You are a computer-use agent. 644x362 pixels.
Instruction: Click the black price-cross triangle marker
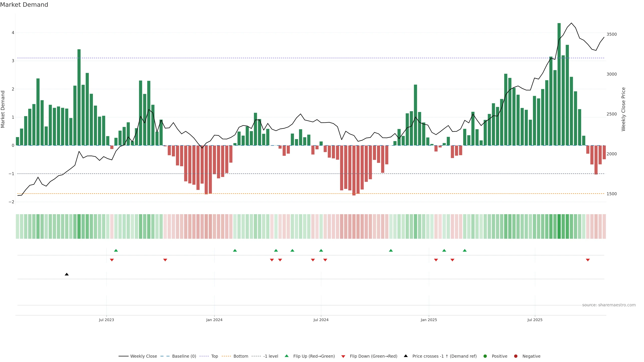[67, 274]
